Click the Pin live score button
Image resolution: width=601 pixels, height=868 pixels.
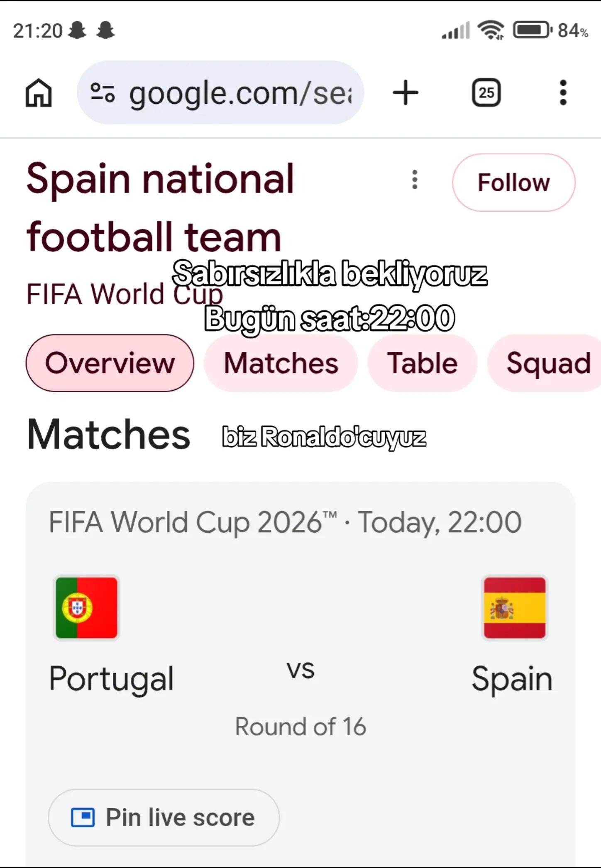[164, 817]
